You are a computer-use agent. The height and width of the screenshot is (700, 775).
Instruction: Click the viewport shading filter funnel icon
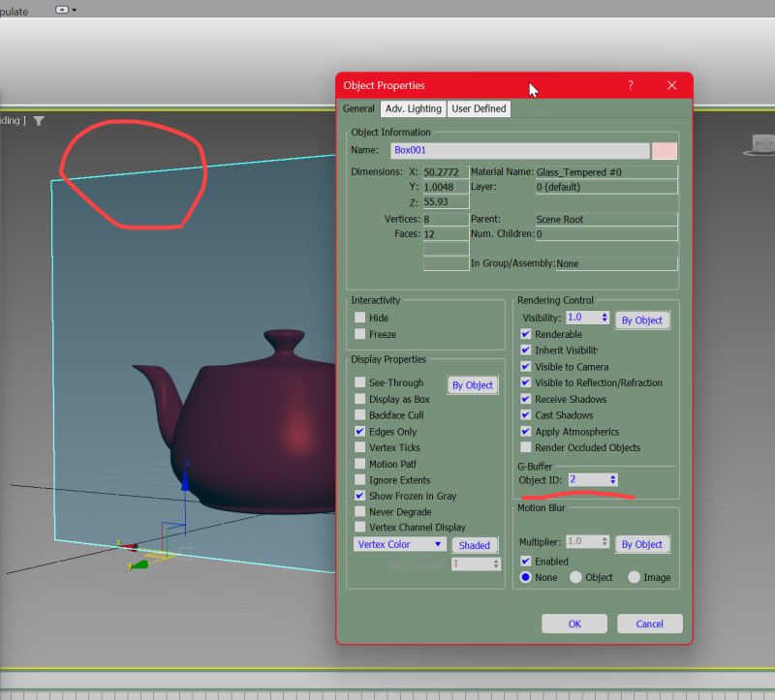(x=39, y=121)
